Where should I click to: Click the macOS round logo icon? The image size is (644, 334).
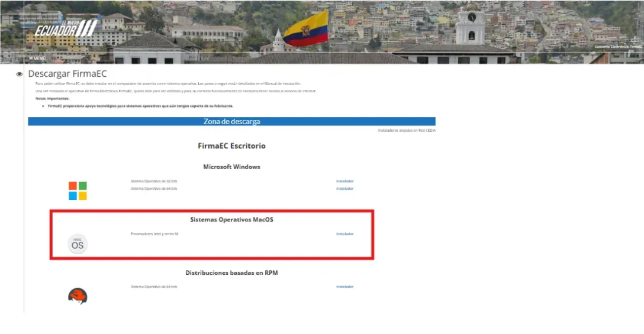[x=78, y=244]
